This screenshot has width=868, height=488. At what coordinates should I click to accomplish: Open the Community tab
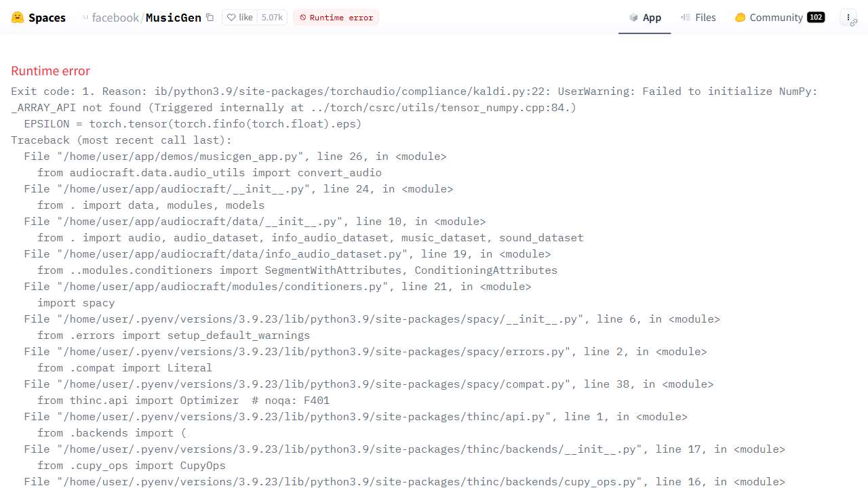click(776, 18)
